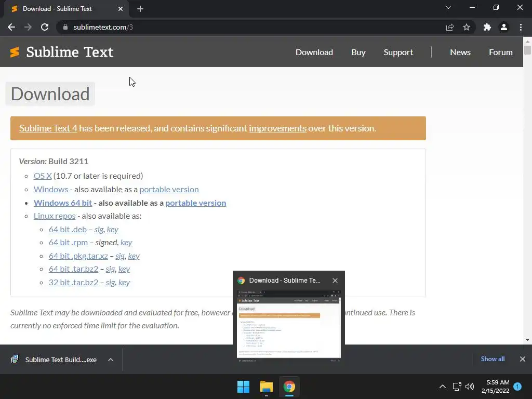Open sig link for 32 bit .tar.bz2
The image size is (532, 399).
click(110, 283)
